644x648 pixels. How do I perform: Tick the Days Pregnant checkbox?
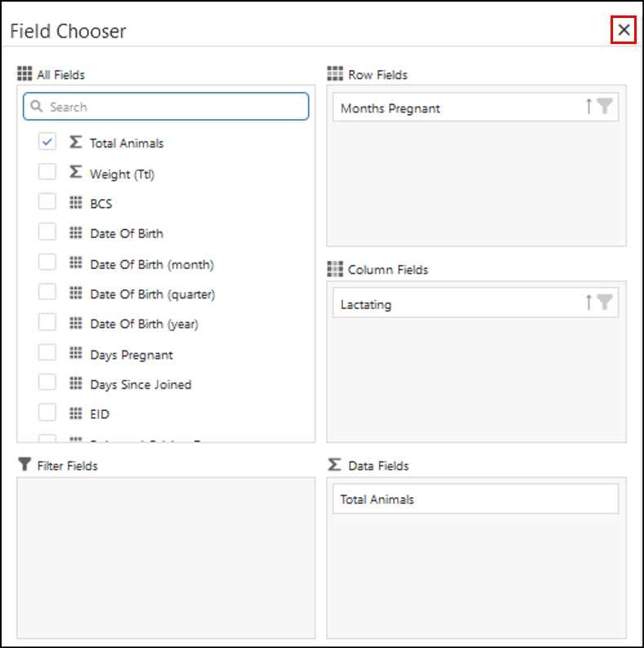pyautogui.click(x=47, y=353)
